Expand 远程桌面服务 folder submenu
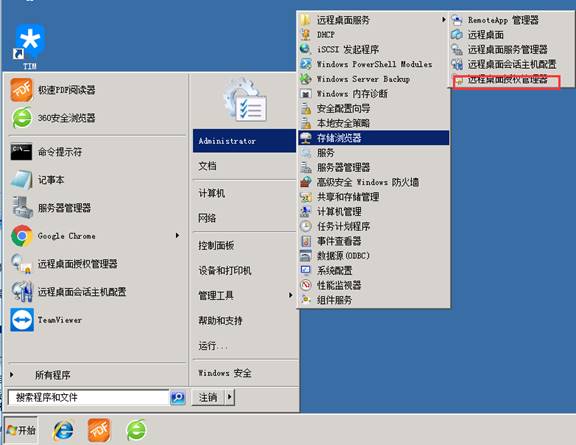576x445 pixels. coord(374,20)
